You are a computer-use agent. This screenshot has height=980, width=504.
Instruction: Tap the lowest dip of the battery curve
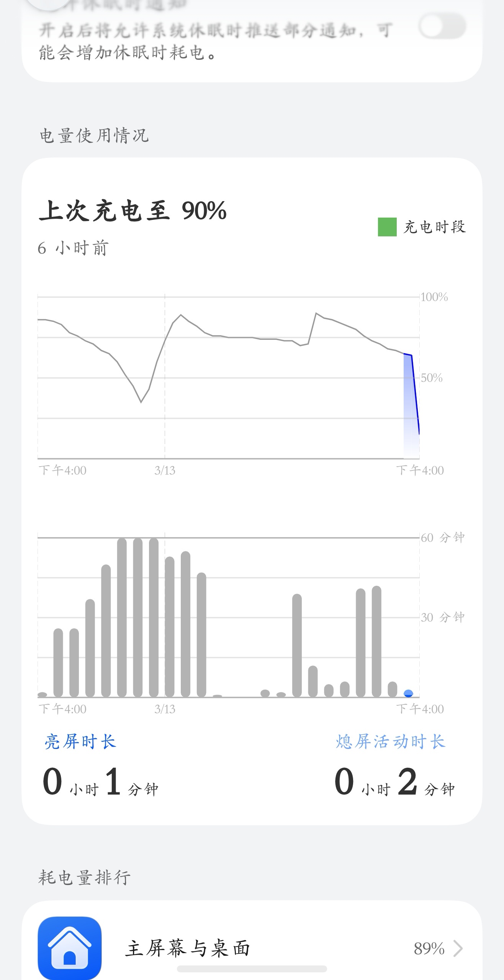(141, 401)
